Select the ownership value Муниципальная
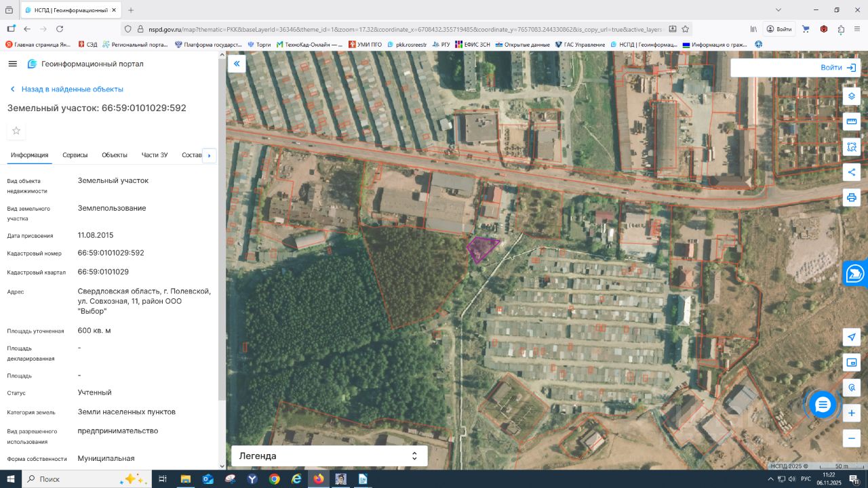Screen dimensions: 868x488 106,458
